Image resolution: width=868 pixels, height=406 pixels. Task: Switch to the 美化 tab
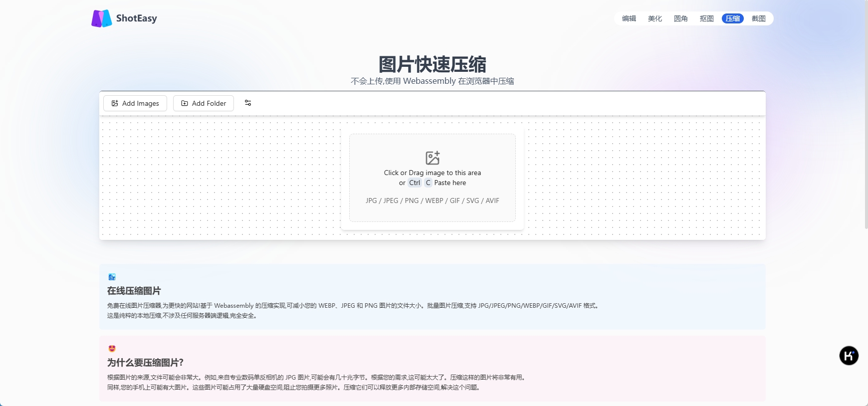[x=655, y=18]
